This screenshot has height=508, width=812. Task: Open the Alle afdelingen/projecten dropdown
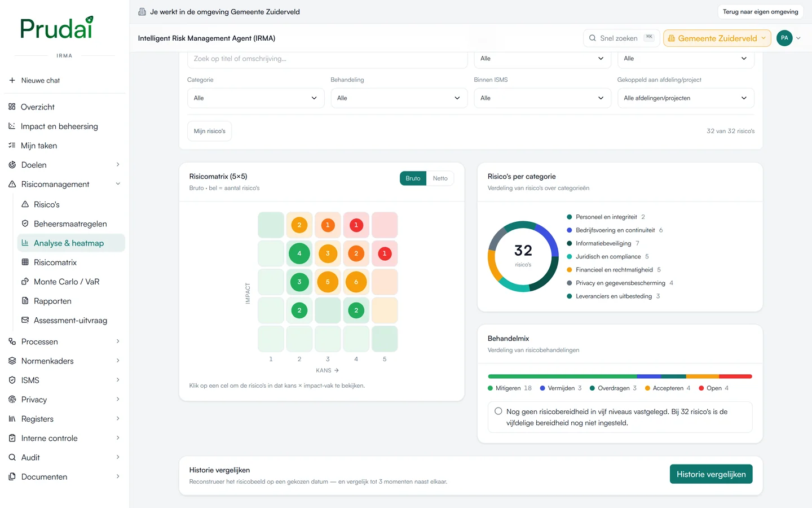(x=686, y=98)
